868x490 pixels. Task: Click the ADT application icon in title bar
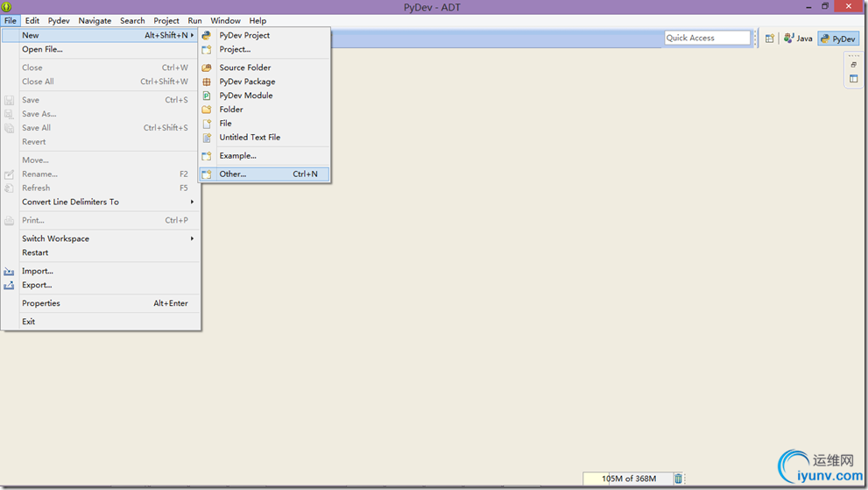tap(7, 7)
